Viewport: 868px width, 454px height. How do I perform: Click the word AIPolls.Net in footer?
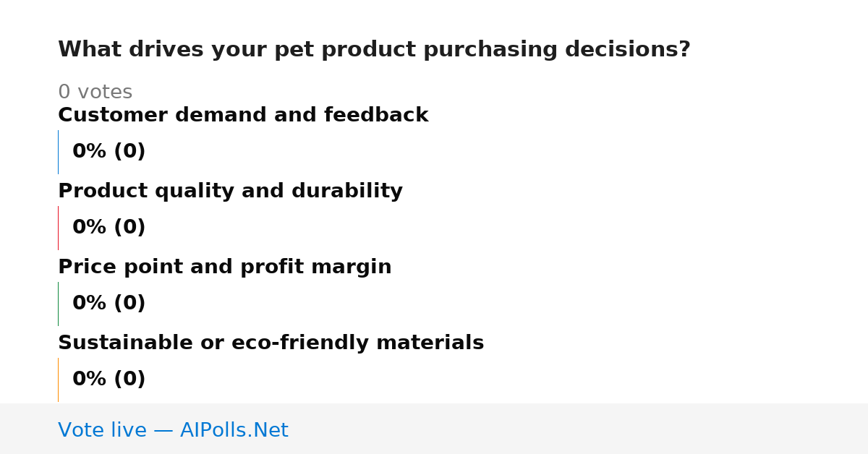coord(234,430)
